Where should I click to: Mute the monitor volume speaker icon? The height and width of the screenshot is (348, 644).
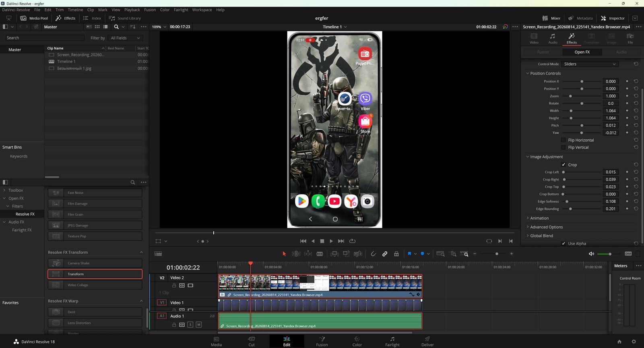point(591,254)
